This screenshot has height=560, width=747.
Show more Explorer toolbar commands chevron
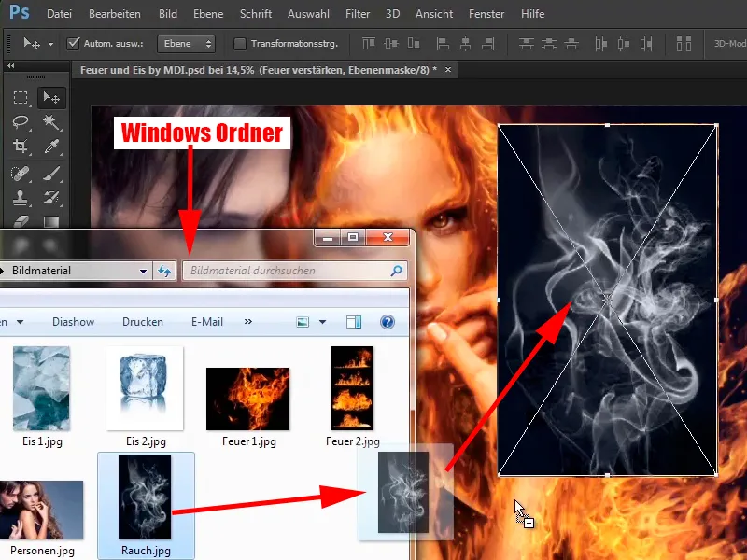pos(248,322)
